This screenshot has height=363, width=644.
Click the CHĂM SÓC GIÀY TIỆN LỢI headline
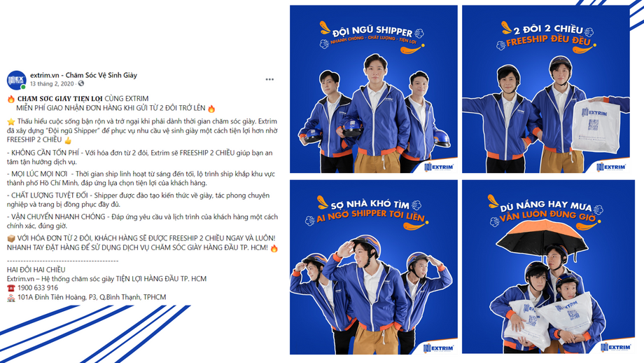pyautogui.click(x=60, y=99)
